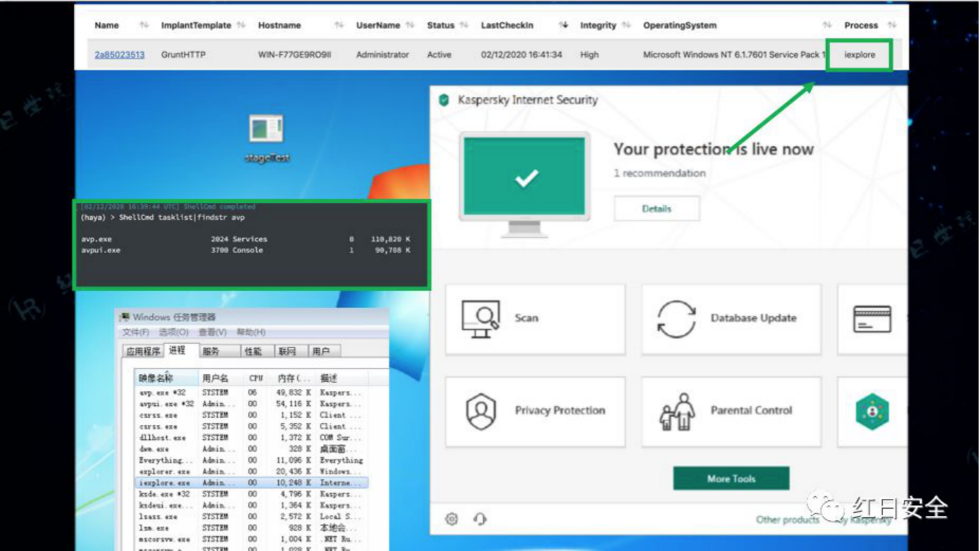Click the Kaspersky shield logo in title bar

point(444,100)
